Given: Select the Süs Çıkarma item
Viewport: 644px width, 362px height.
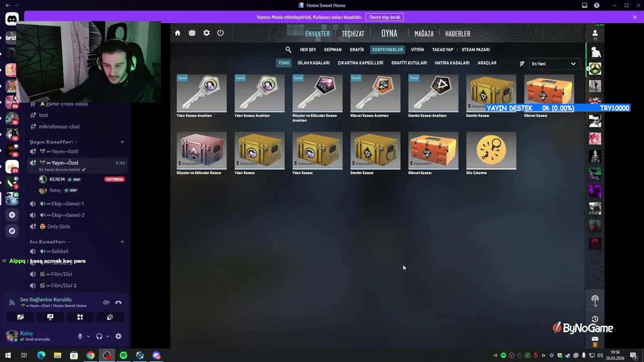Looking at the screenshot, I should tap(491, 153).
